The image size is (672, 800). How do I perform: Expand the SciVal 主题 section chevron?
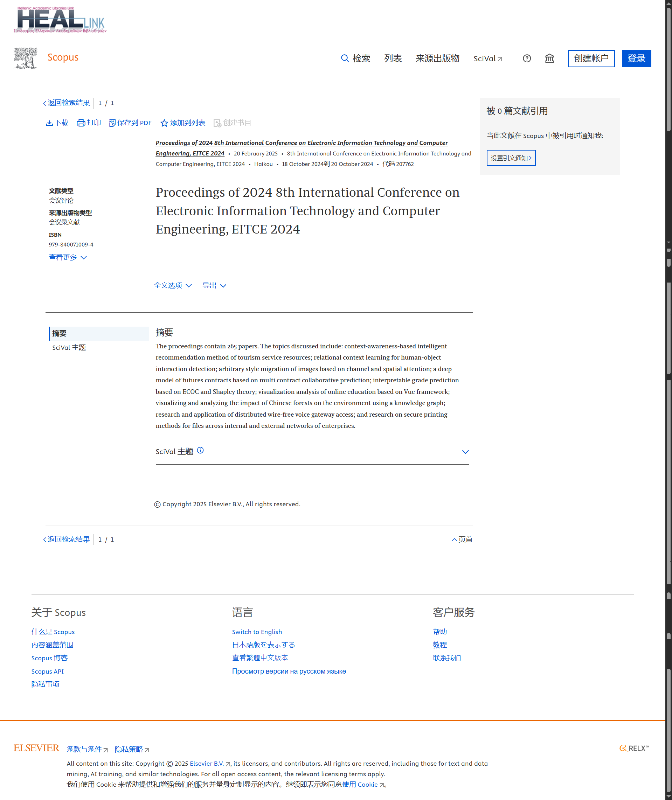coord(465,452)
